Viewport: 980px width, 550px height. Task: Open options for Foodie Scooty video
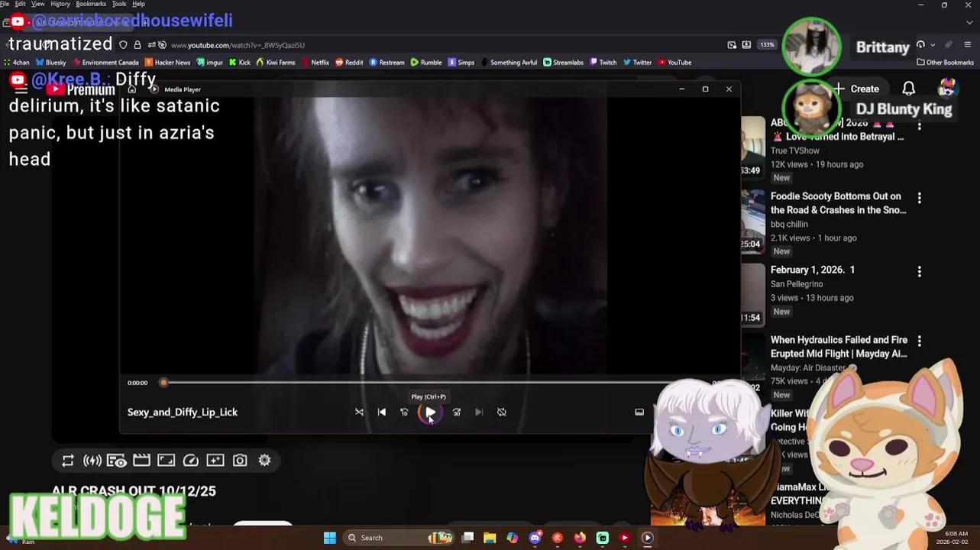point(919,198)
